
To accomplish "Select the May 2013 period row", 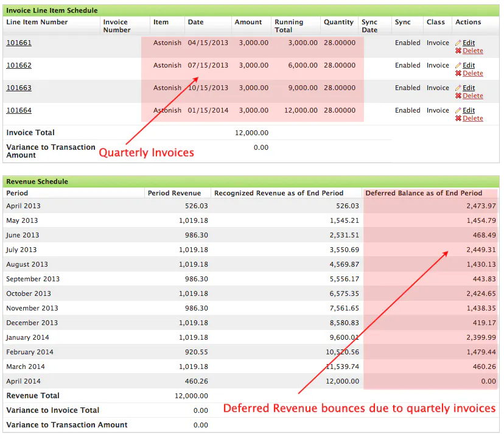I will 251,220.
